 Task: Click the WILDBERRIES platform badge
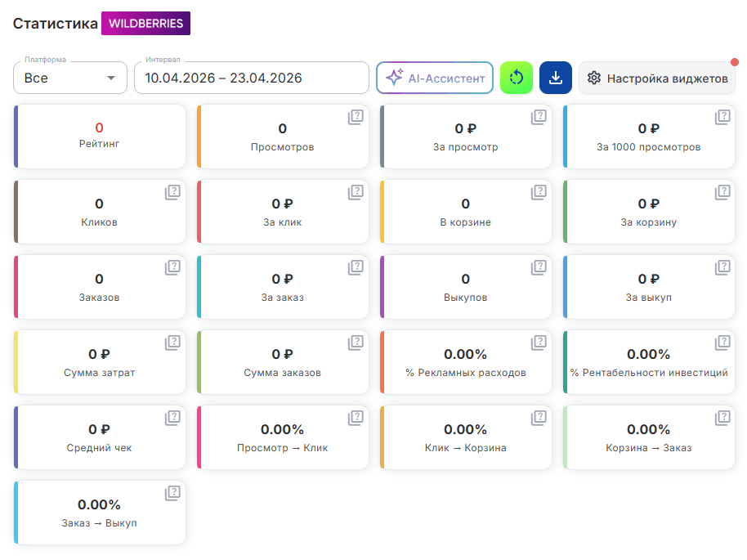(145, 24)
